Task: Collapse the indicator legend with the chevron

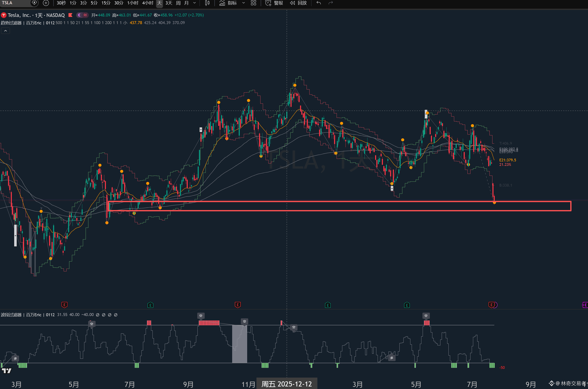Action: [x=5, y=31]
